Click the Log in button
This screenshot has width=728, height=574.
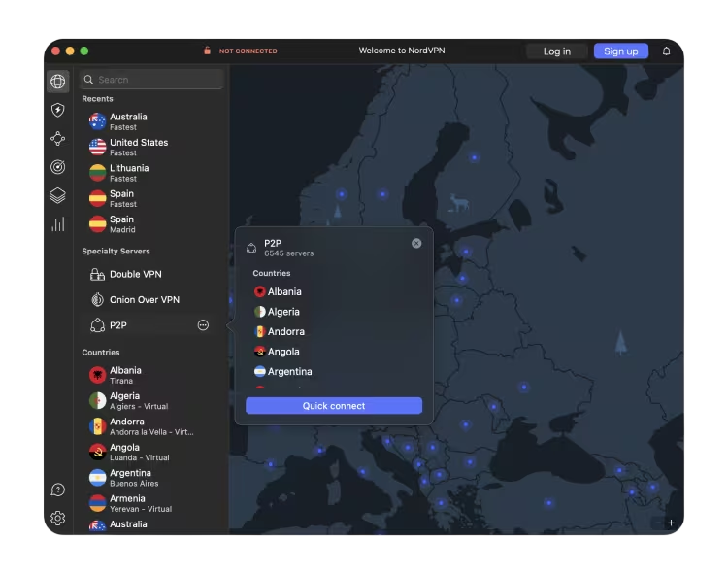tap(557, 51)
